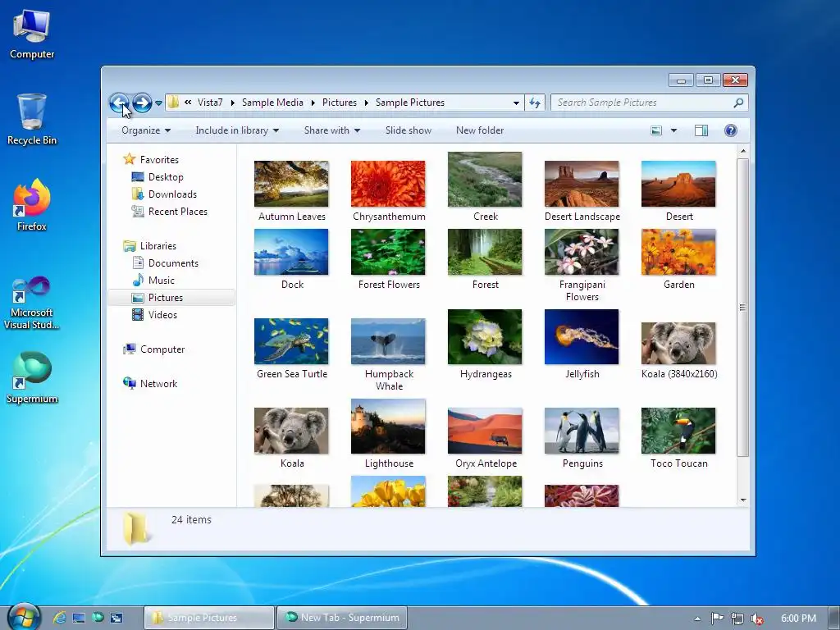Click the scroll down arrow of file list
840x630 pixels.
(743, 500)
